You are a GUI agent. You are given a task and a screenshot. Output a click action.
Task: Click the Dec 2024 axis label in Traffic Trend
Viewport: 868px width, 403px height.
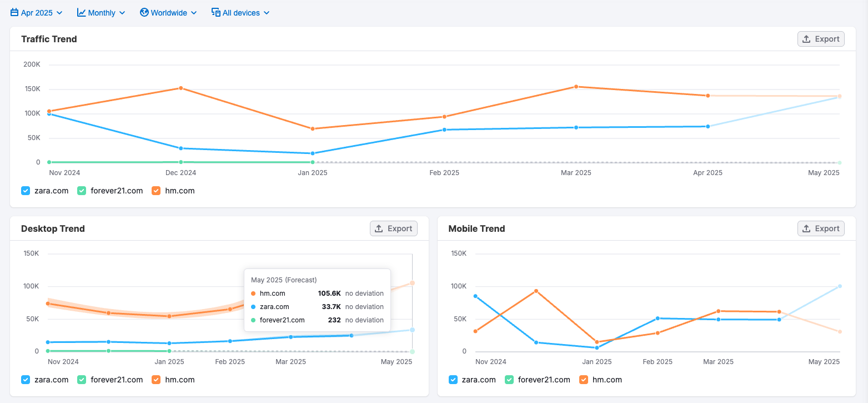pyautogui.click(x=181, y=173)
